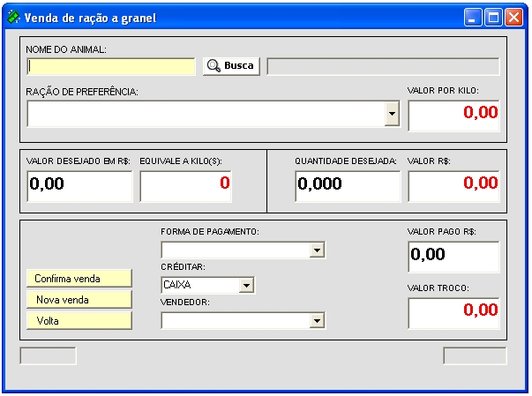Click the Nome do Animal input field
The height and width of the screenshot is (396, 532).
coord(111,66)
